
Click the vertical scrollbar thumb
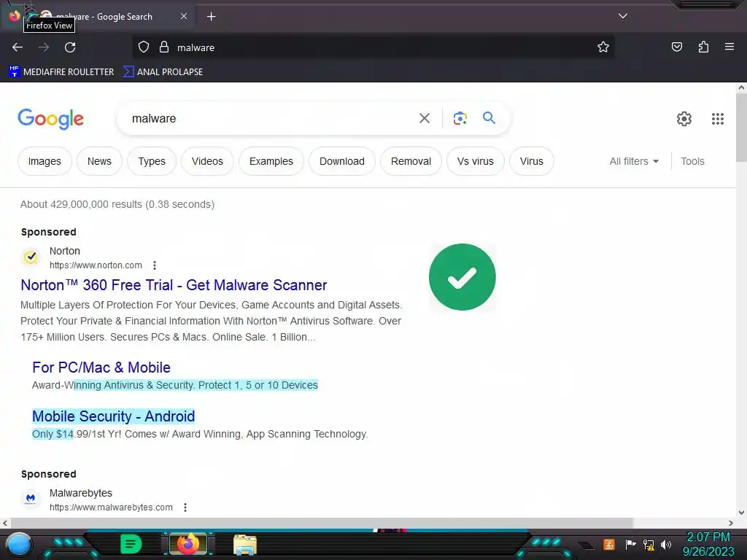741,128
